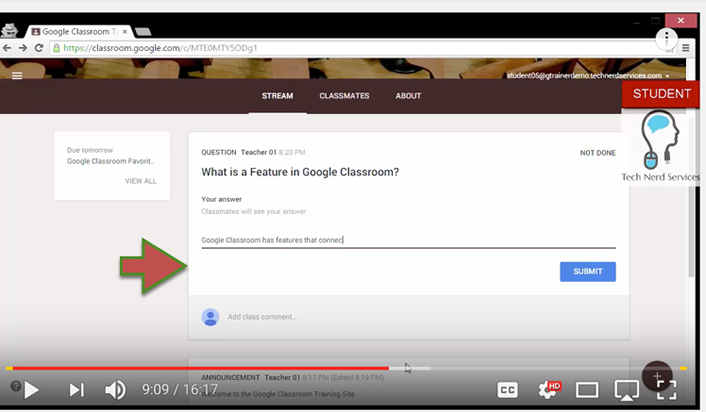Close the Google Classroom browser tab
Image resolution: width=706 pixels, height=412 pixels.
pyautogui.click(x=125, y=32)
